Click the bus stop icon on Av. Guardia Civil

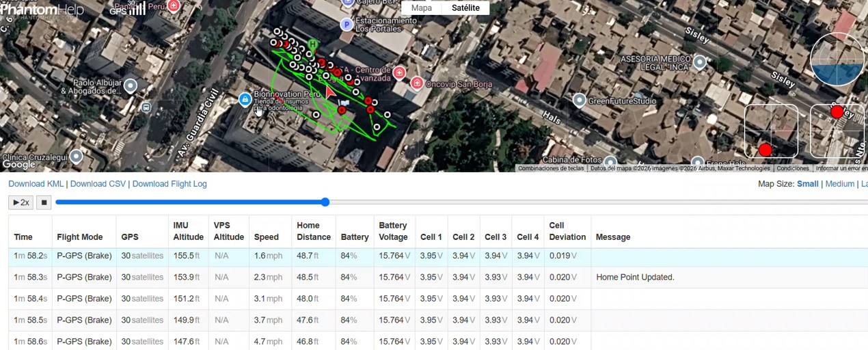click(x=146, y=107)
